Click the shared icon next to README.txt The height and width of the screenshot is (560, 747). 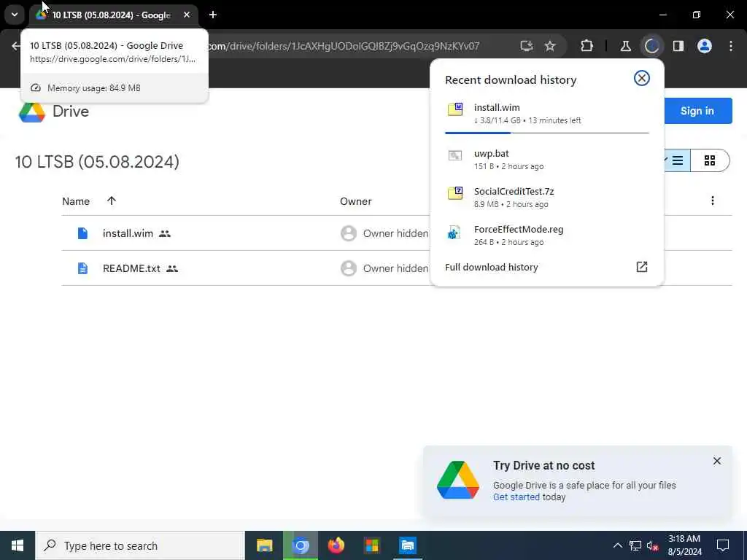pyautogui.click(x=172, y=268)
